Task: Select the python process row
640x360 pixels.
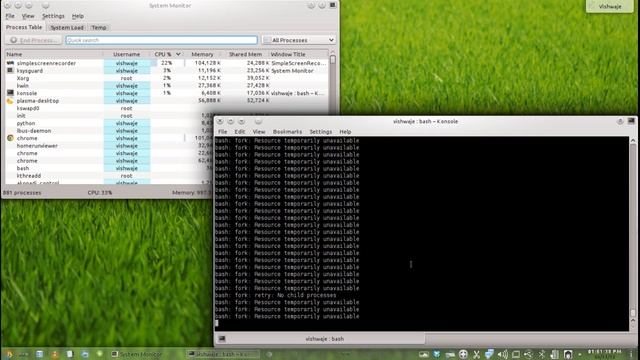Action: click(x=109, y=123)
